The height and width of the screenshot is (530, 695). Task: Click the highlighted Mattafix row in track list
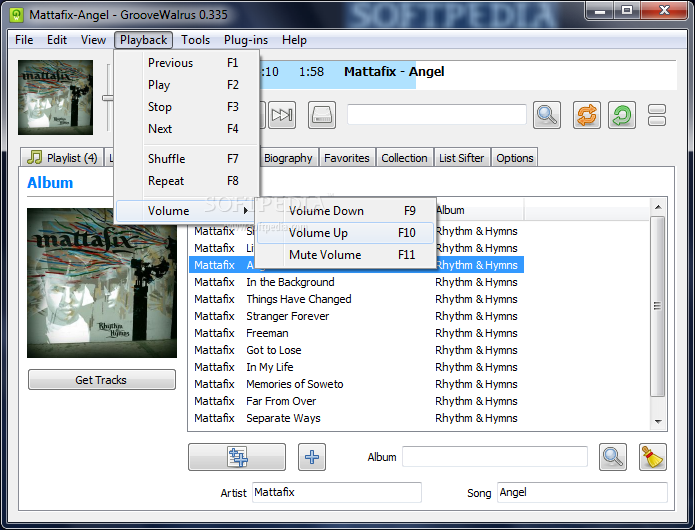point(356,265)
